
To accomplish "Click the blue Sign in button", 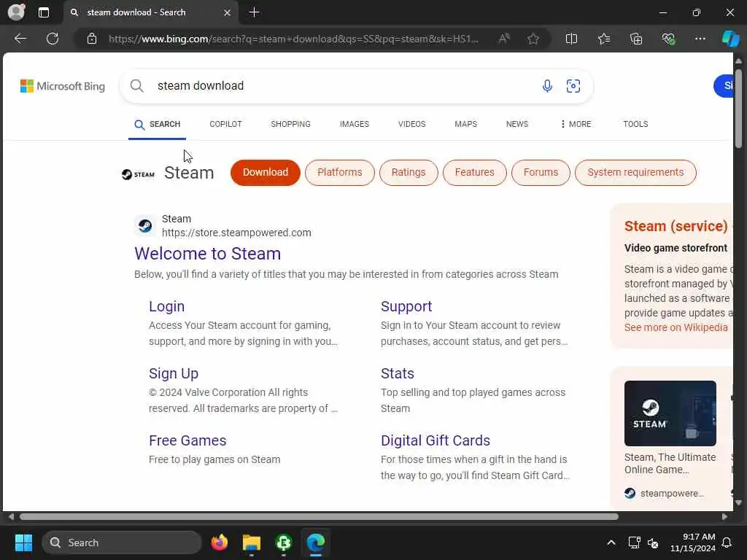I will pos(724,86).
